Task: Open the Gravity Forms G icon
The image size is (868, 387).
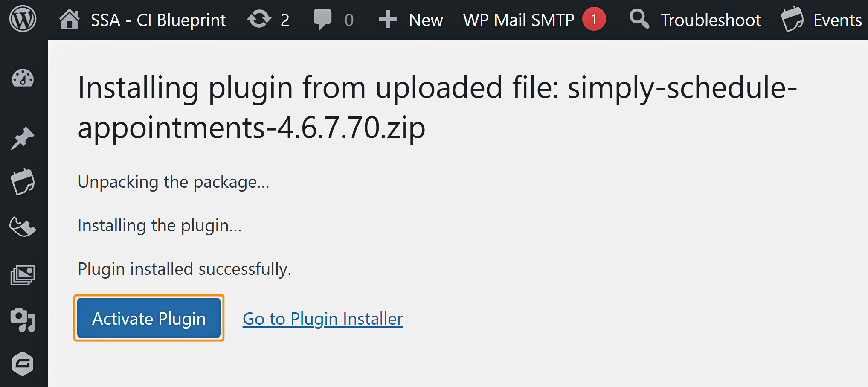Action: pos(22,364)
